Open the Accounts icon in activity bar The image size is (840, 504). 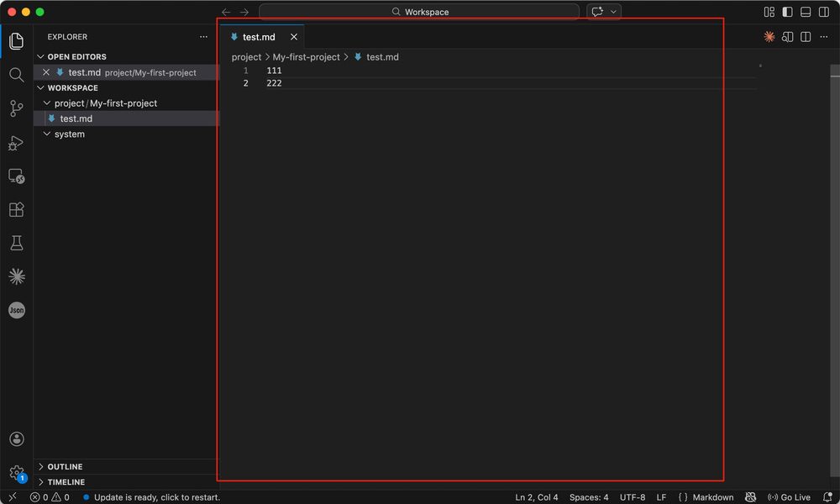[x=16, y=439]
